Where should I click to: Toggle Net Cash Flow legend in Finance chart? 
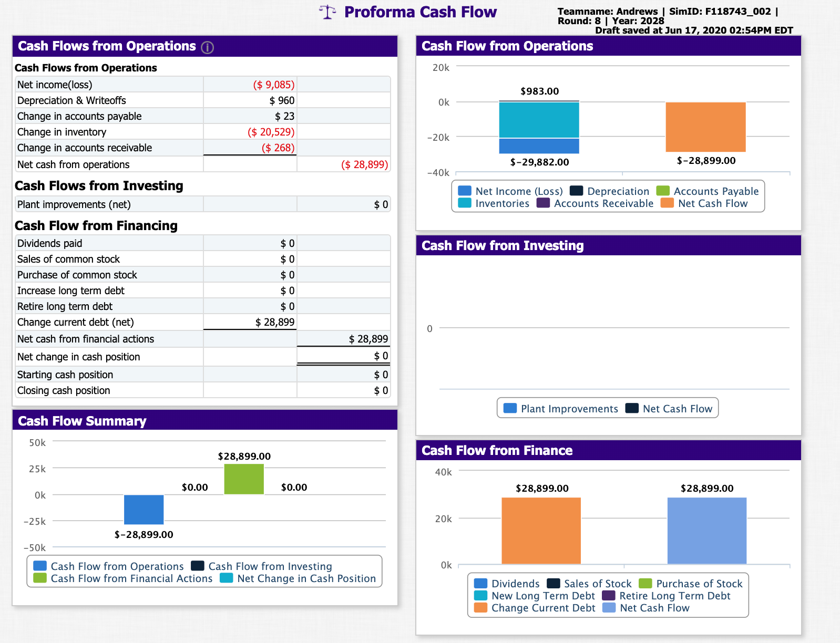tap(646, 608)
